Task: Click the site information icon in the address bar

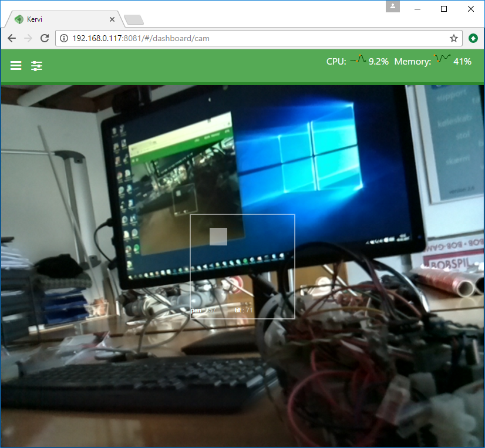Action: point(64,38)
